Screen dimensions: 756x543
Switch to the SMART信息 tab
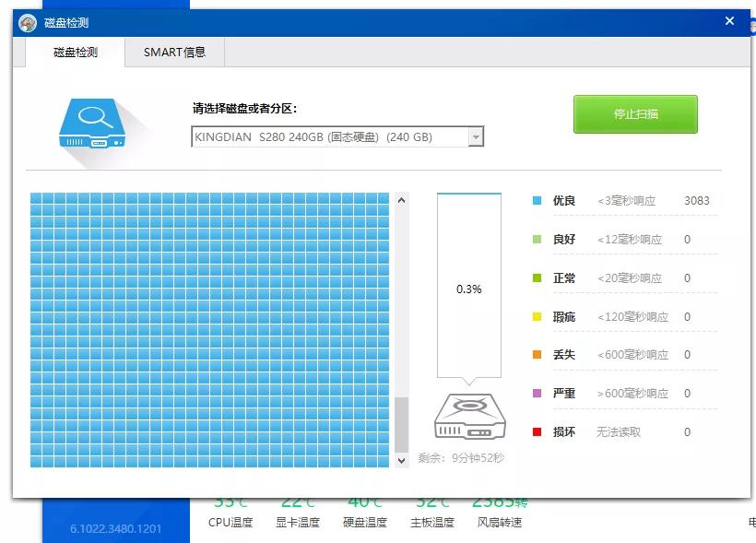pos(173,53)
